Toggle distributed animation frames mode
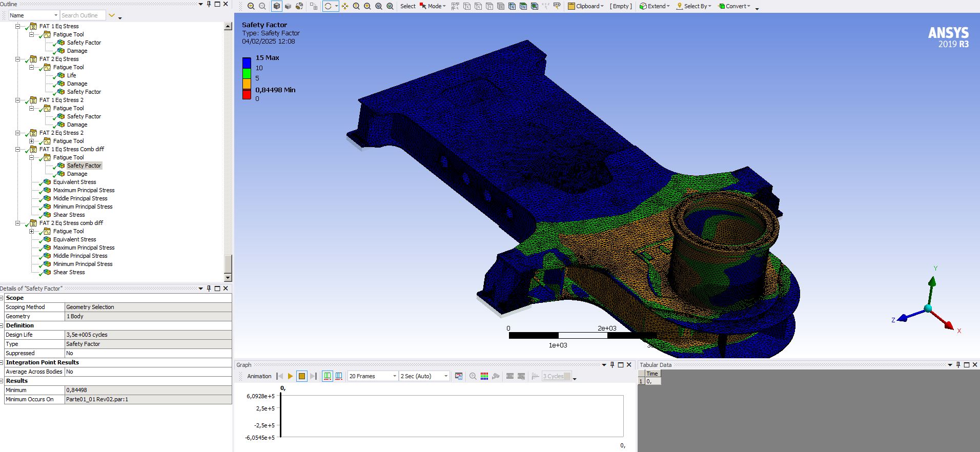The image size is (980, 452). click(328, 376)
